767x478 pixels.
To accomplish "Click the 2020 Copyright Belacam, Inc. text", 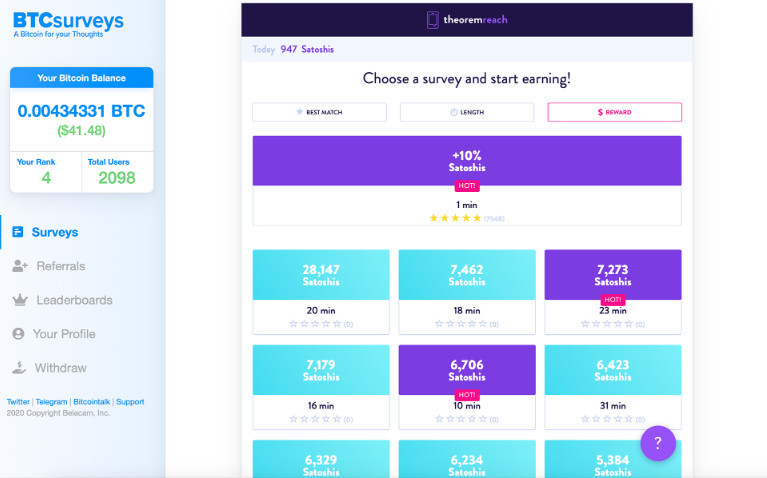I will click(x=58, y=413).
